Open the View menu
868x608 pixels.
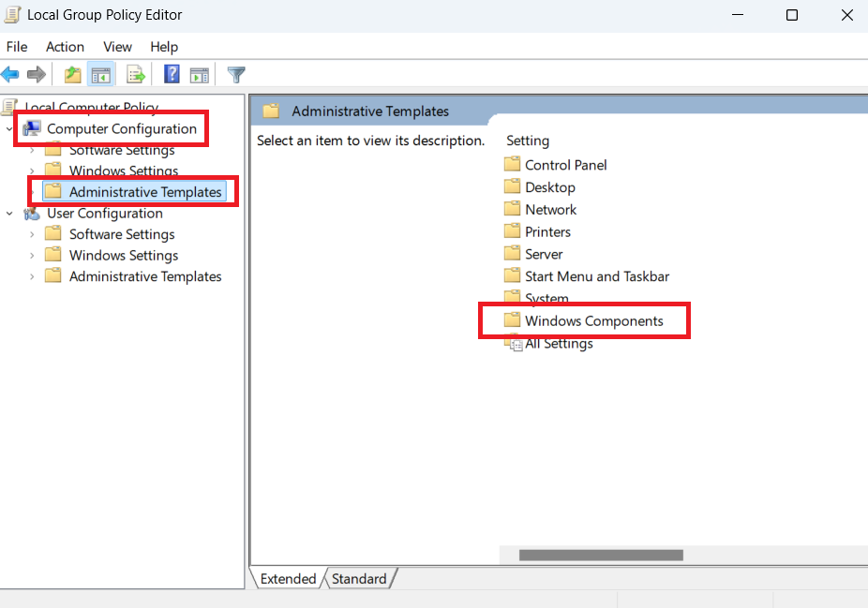point(117,47)
